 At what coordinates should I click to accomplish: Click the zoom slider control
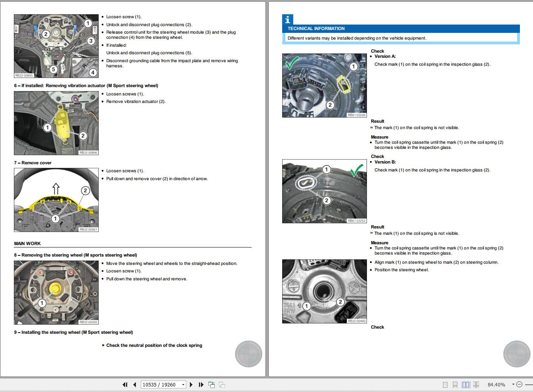[529, 384]
